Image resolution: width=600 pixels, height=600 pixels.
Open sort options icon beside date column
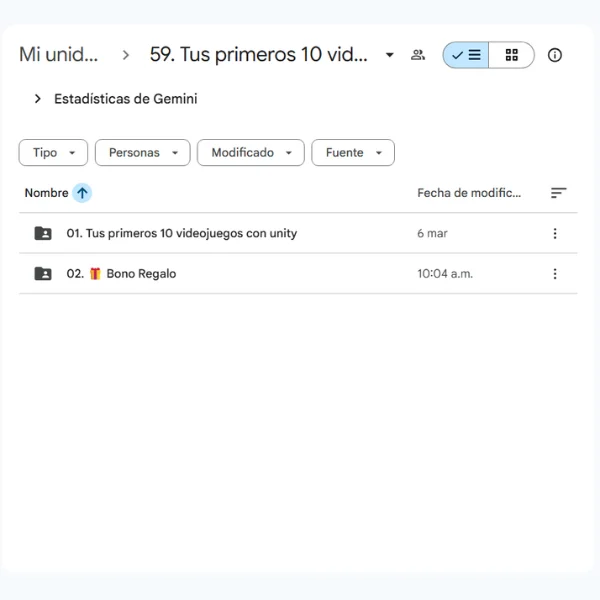pos(558,193)
